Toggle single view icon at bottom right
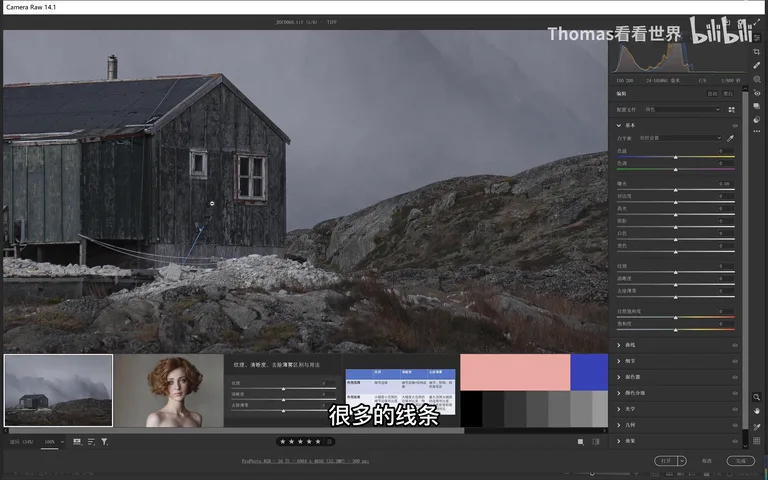This screenshot has height=480, width=768. (x=580, y=442)
